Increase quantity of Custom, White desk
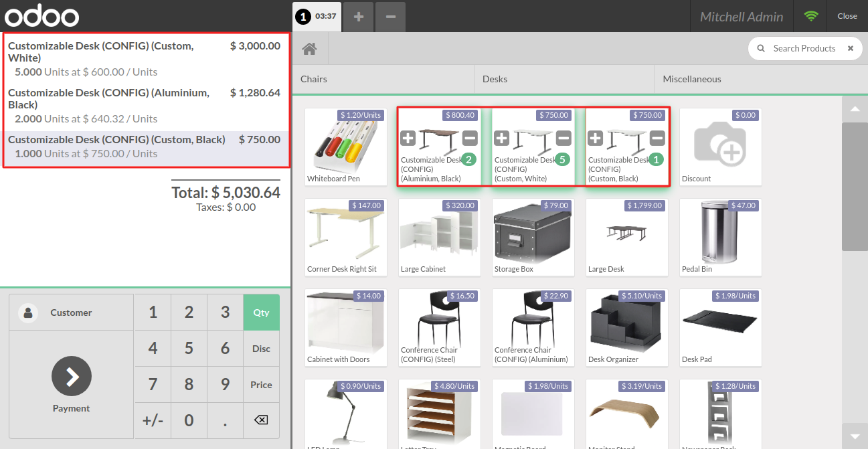This screenshot has width=868, height=449. [x=501, y=139]
